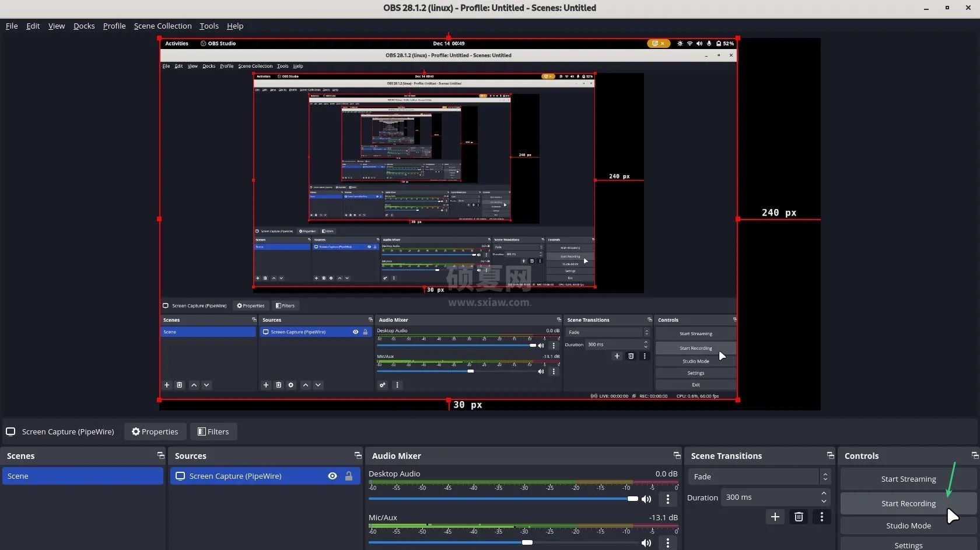Click OBS Studio app menu in largest preview

[x=218, y=43]
